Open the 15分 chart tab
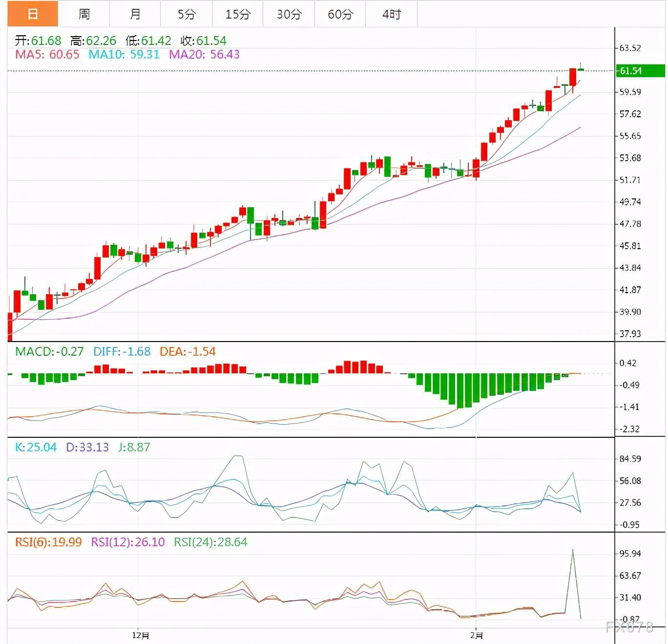The width and height of the screenshot is (668, 644). tap(238, 14)
